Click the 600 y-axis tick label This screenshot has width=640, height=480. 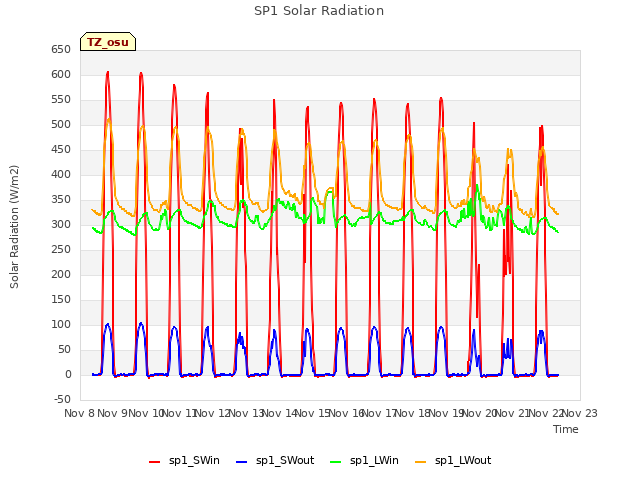[x=61, y=74]
